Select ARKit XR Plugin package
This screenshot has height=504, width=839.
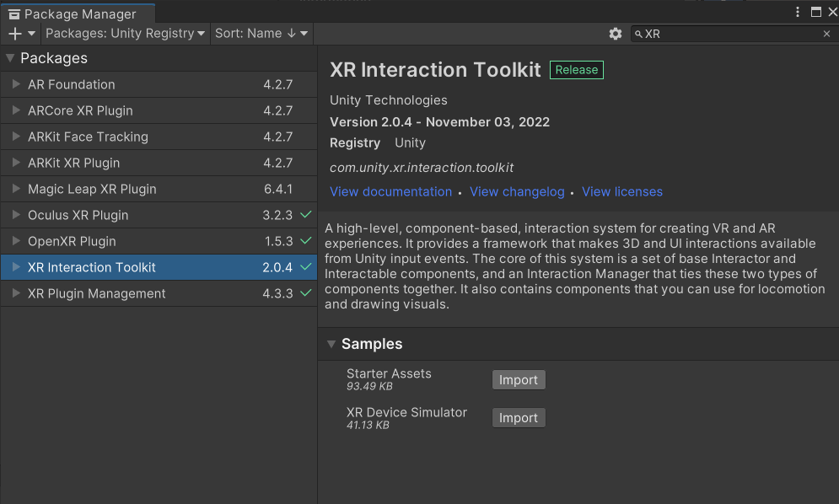click(x=159, y=163)
